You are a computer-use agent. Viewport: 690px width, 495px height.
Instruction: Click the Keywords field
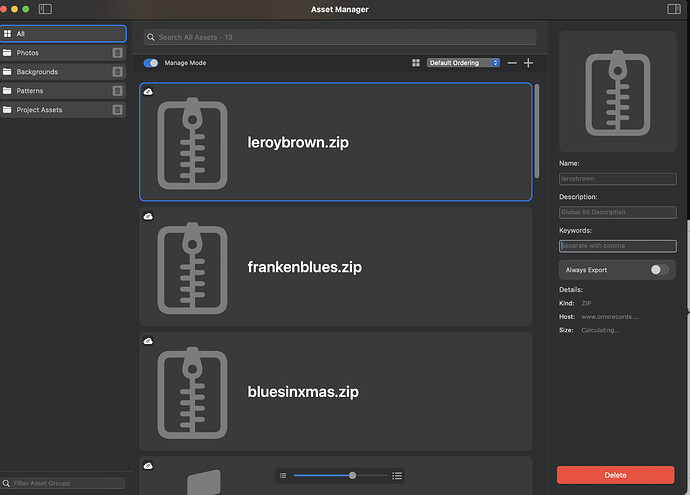pyautogui.click(x=617, y=246)
